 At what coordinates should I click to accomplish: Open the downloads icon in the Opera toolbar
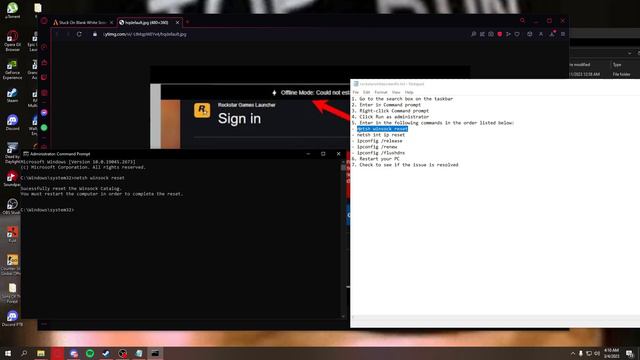552,34
